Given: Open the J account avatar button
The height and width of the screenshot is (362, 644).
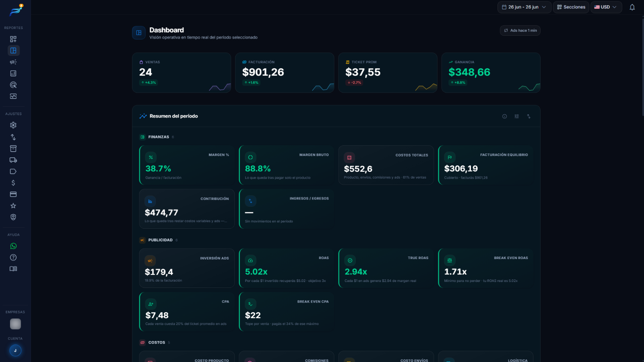Looking at the screenshot, I should [x=15, y=351].
